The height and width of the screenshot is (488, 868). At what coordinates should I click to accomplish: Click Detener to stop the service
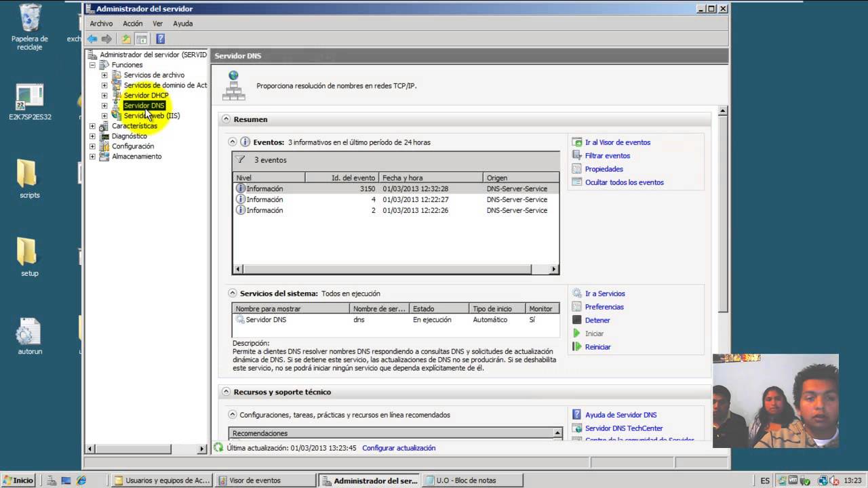click(597, 321)
